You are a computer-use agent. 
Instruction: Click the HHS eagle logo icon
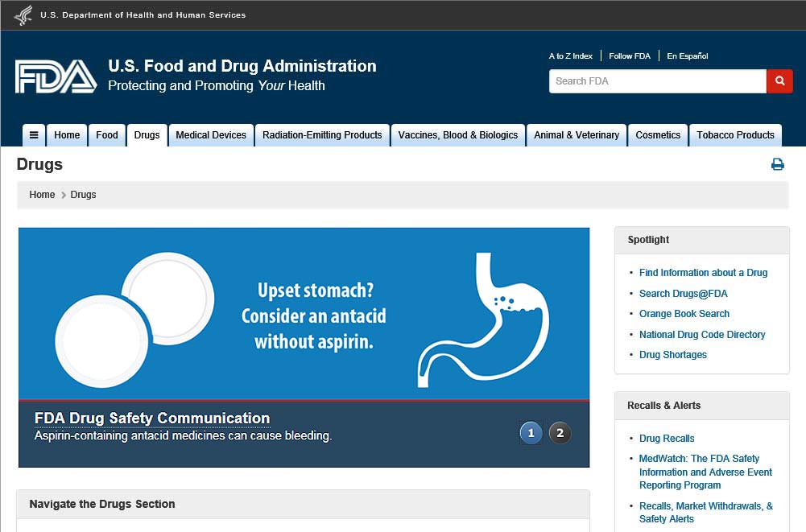[x=23, y=15]
